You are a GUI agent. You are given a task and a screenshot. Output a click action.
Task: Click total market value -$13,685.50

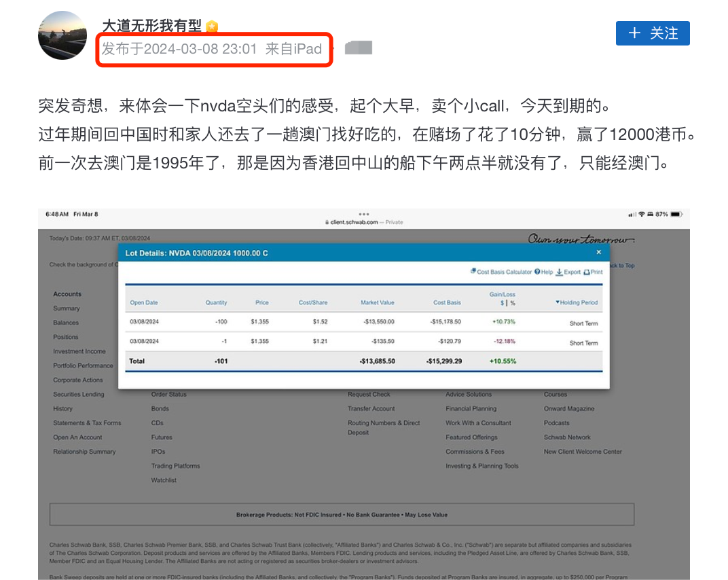click(x=378, y=361)
